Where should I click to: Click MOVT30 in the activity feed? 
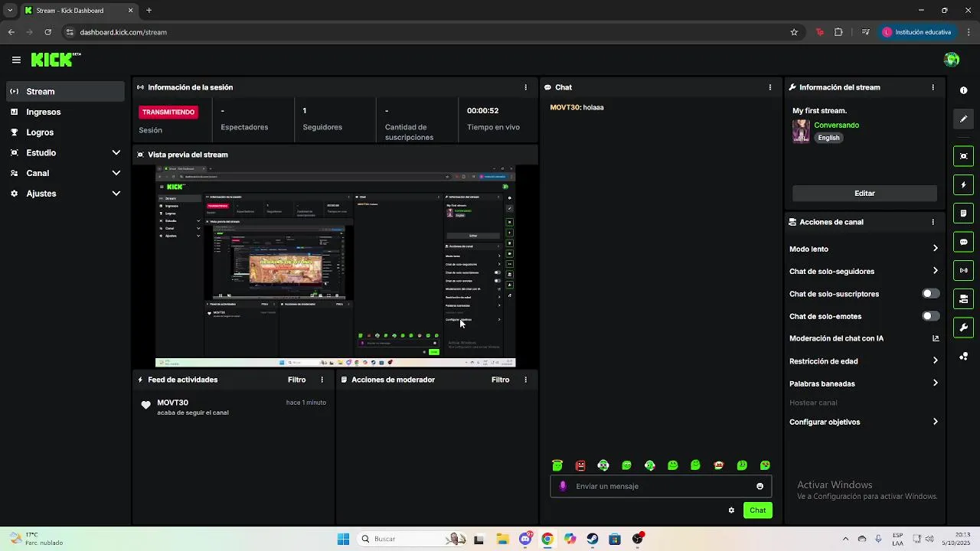point(172,403)
